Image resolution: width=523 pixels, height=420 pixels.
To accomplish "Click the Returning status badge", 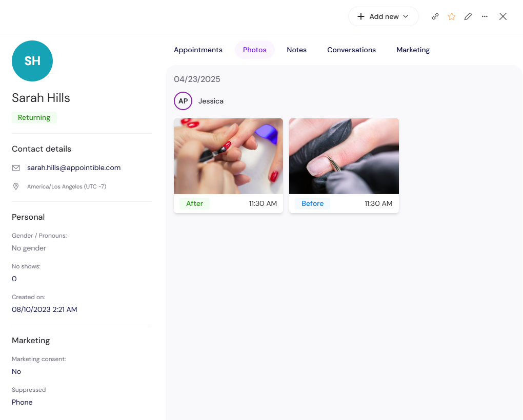I will [34, 117].
